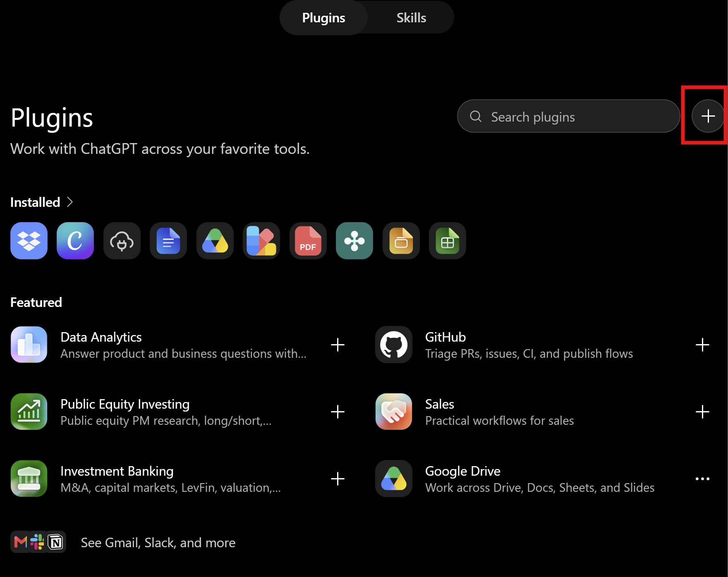Click the Public Equity Investing icon
Viewport: 728px width, 577px height.
[29, 412]
